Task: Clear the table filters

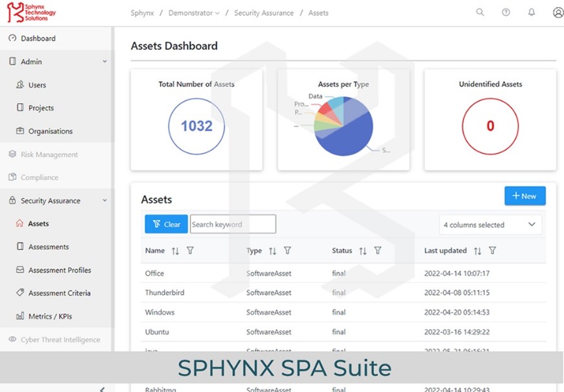Action: pyautogui.click(x=166, y=224)
